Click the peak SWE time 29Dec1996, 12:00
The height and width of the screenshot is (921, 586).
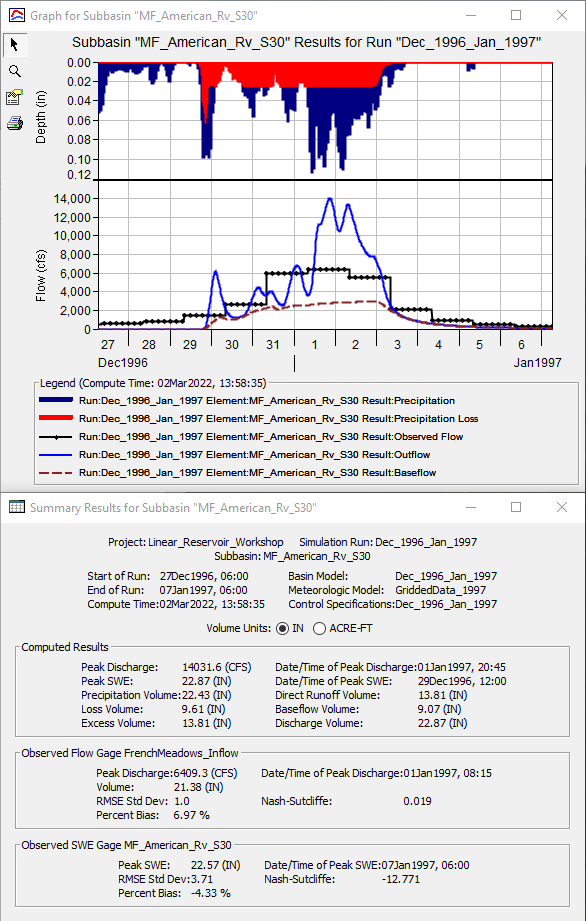462,681
